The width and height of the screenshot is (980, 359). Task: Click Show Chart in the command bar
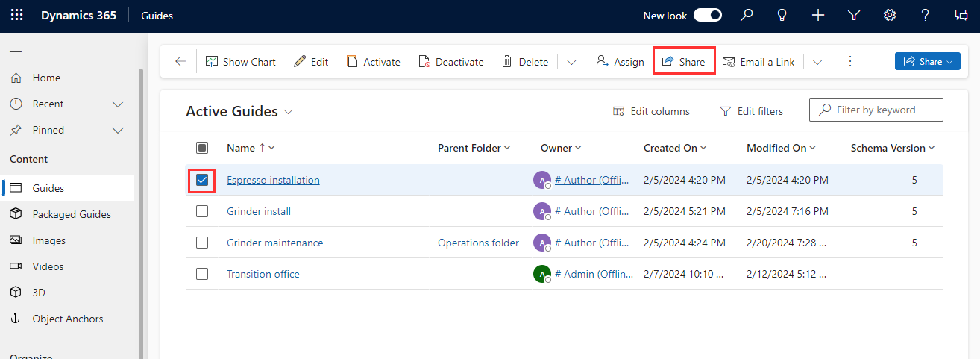click(241, 62)
